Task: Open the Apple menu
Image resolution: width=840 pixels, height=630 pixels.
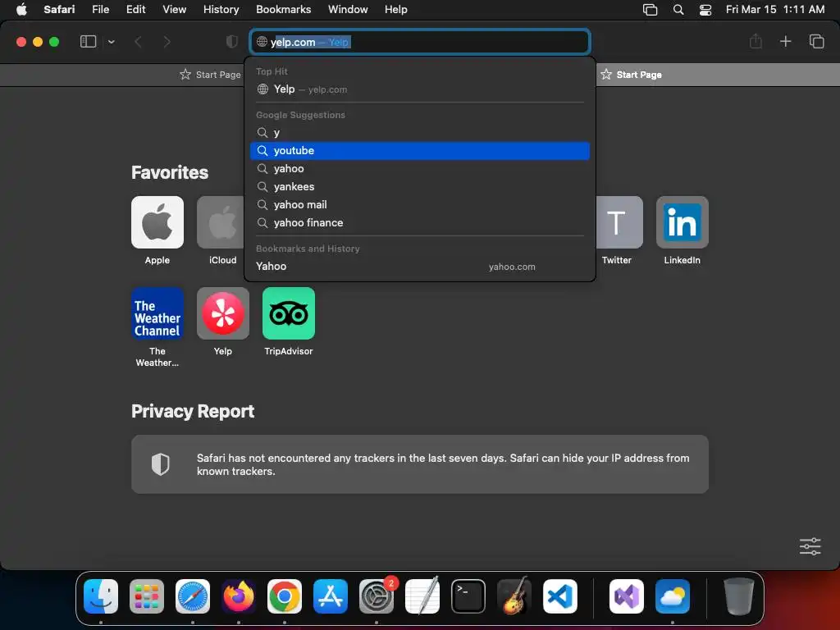Action: pos(21,9)
